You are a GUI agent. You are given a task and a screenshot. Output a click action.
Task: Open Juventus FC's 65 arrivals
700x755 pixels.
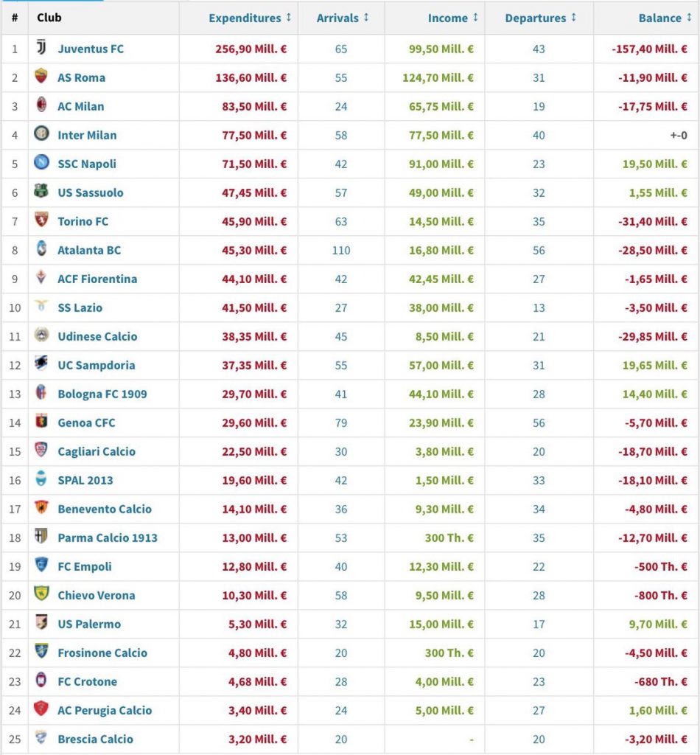341,49
